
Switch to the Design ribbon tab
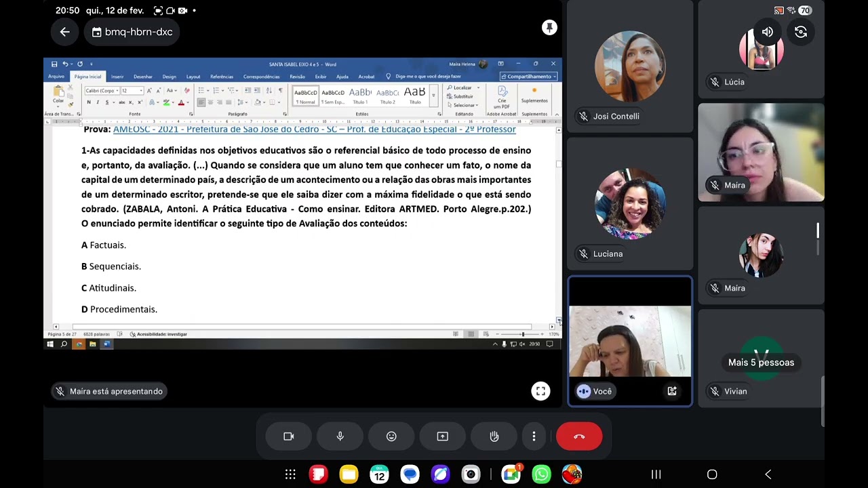click(169, 77)
